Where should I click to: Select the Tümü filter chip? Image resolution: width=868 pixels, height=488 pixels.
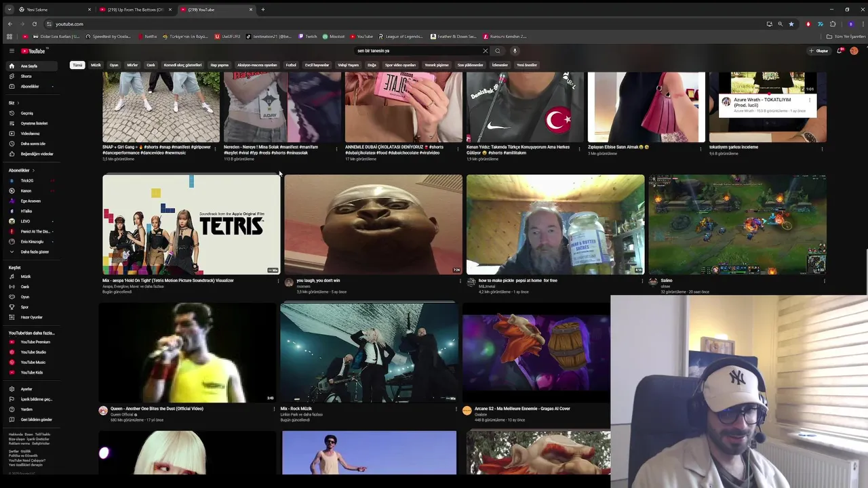coord(77,65)
